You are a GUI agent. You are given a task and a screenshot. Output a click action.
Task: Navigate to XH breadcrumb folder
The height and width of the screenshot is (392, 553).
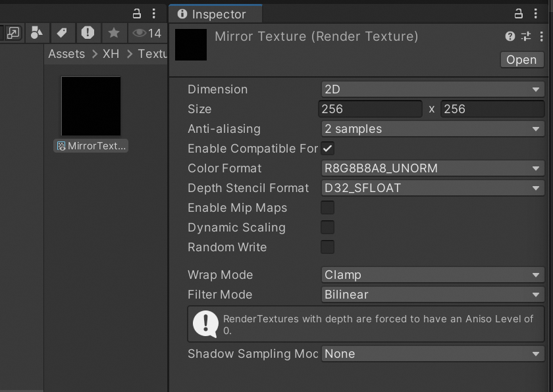click(111, 54)
